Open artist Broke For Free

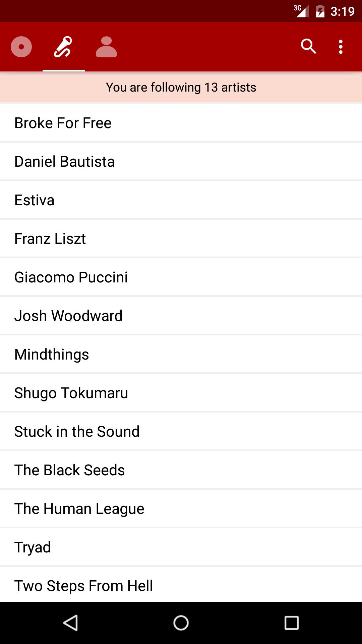click(181, 123)
